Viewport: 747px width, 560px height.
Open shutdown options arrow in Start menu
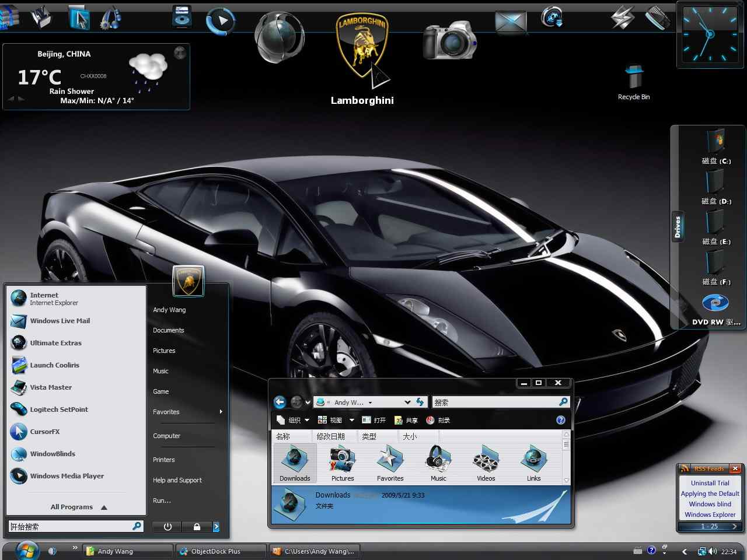(x=216, y=527)
